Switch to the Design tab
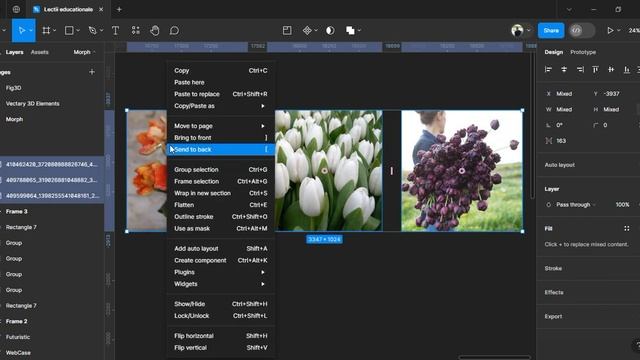 pyautogui.click(x=553, y=52)
